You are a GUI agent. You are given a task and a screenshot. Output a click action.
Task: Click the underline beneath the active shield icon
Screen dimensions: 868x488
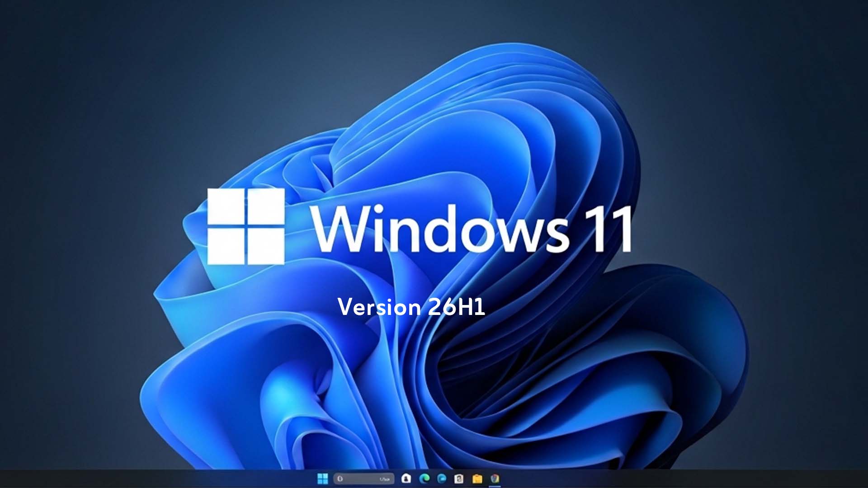point(495,486)
